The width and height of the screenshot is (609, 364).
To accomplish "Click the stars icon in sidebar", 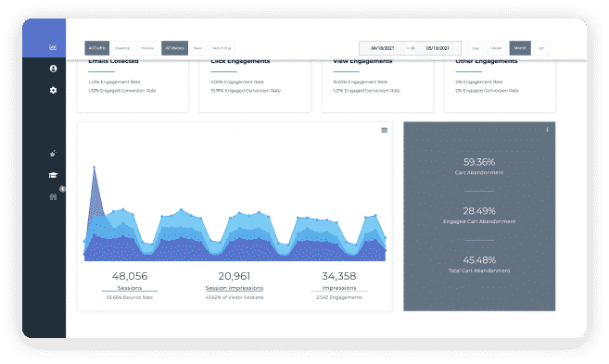I will 53,153.
